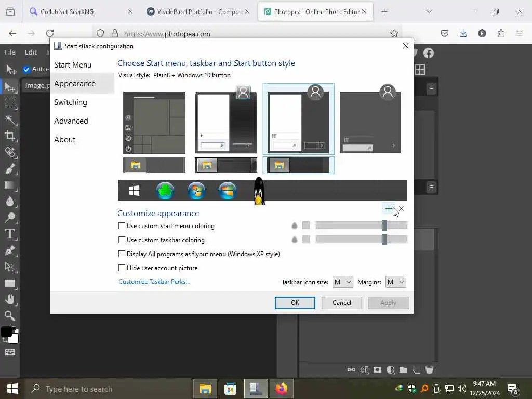Open a new Firefox tab
This screenshot has width=532, height=399.
pyautogui.click(x=384, y=11)
